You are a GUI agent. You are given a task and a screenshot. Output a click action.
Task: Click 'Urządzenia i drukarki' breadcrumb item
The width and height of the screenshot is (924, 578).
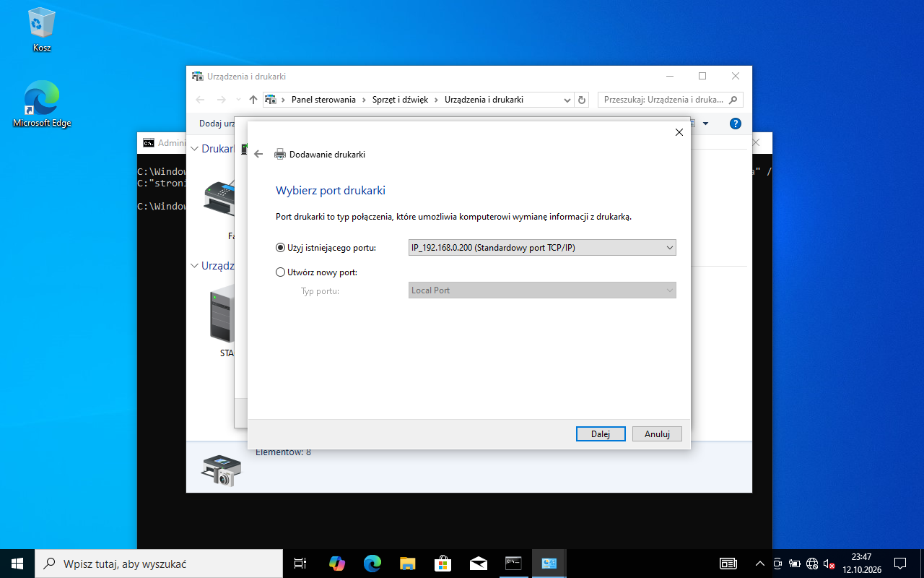(484, 100)
